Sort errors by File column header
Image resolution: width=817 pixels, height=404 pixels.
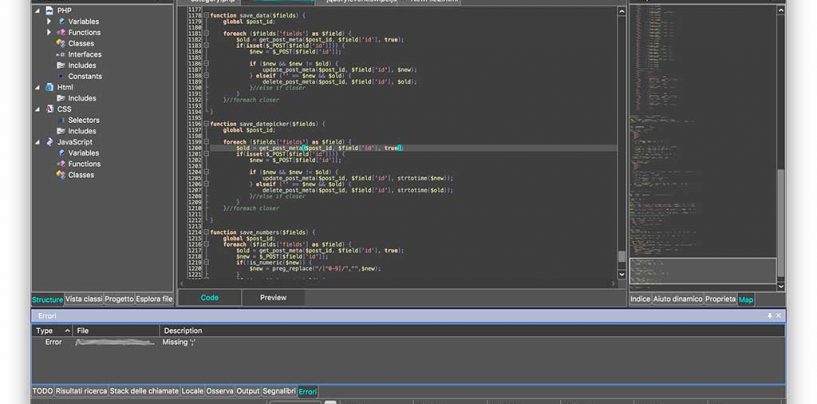(x=116, y=330)
